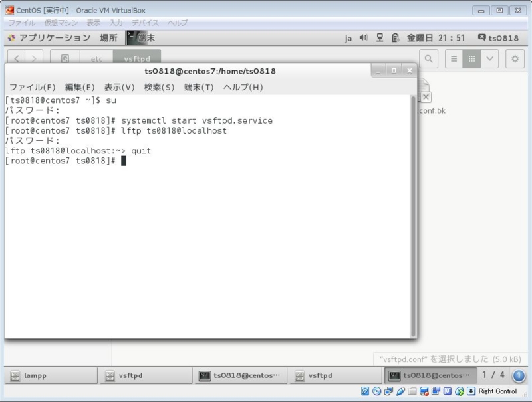
Task: Click the root disk path button in Files
Action: click(x=65, y=58)
